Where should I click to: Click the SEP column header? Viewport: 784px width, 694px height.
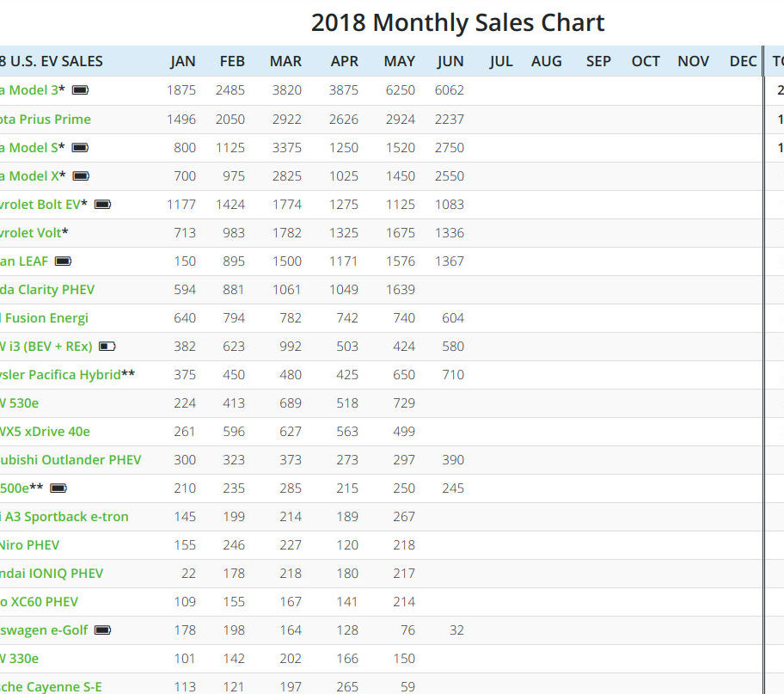coord(598,62)
